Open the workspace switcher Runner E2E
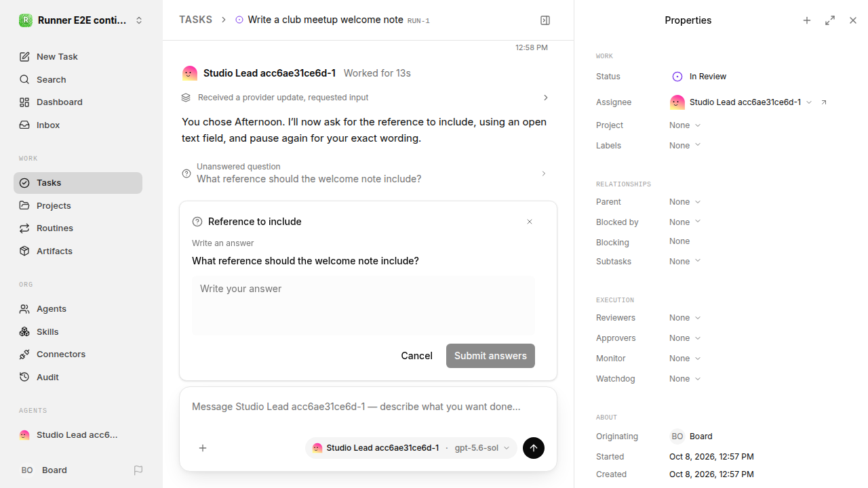Screen dimensions: 868x488 [81, 20]
